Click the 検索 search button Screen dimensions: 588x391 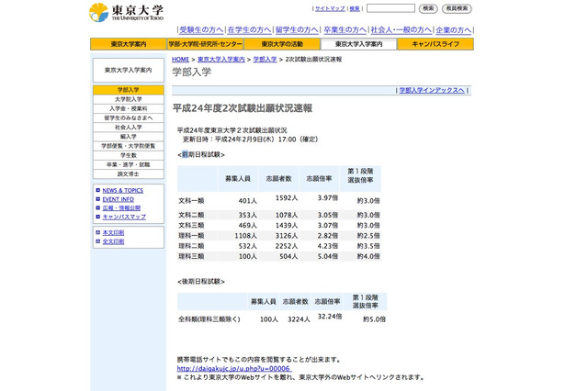[x=428, y=8]
